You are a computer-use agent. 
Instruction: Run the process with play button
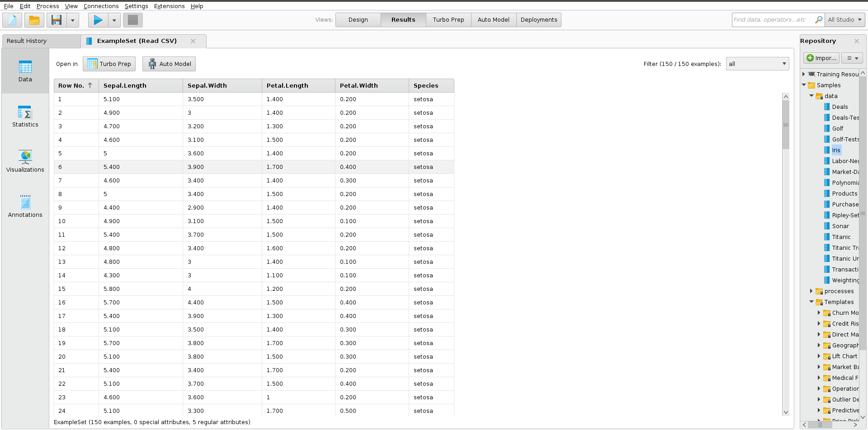[x=98, y=20]
